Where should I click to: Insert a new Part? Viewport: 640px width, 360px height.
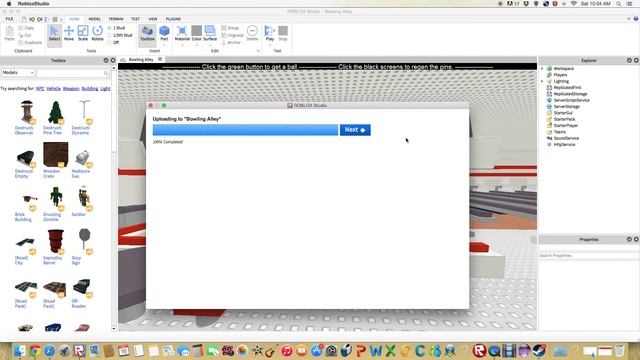click(164, 33)
